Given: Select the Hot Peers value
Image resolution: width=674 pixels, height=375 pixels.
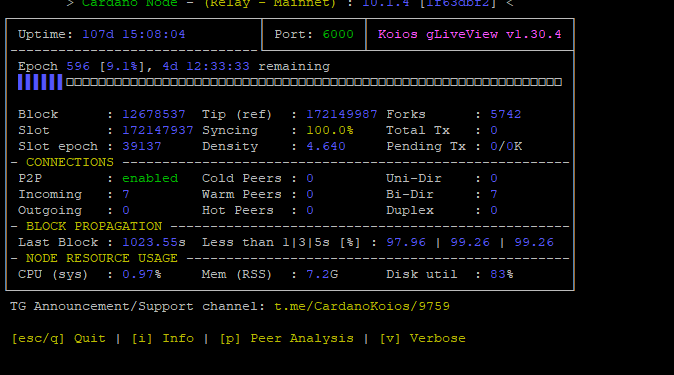Looking at the screenshot, I should pyautogui.click(x=310, y=210).
